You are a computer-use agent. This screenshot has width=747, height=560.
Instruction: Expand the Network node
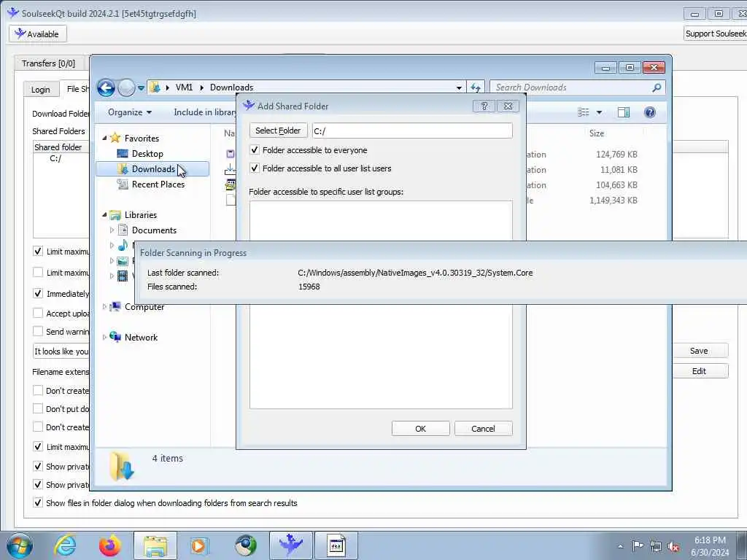pyautogui.click(x=104, y=337)
